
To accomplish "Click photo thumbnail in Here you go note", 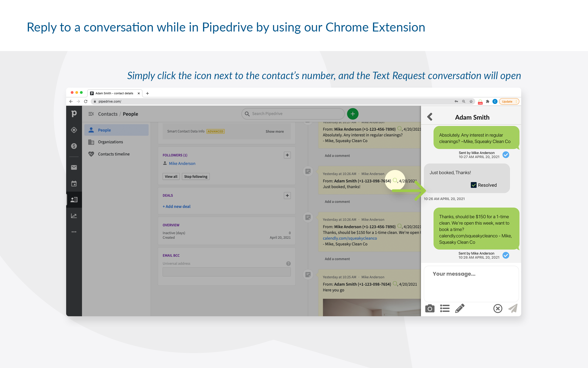I will tap(372, 308).
